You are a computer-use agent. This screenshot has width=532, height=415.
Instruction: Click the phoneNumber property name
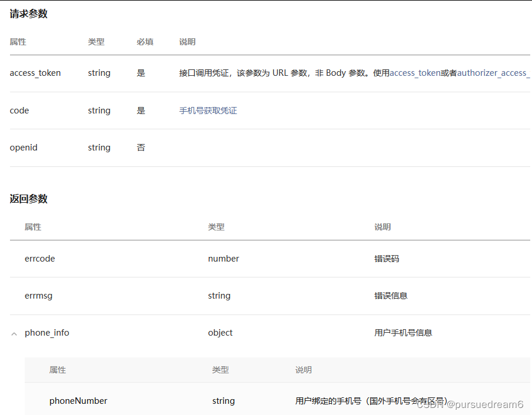(x=78, y=400)
